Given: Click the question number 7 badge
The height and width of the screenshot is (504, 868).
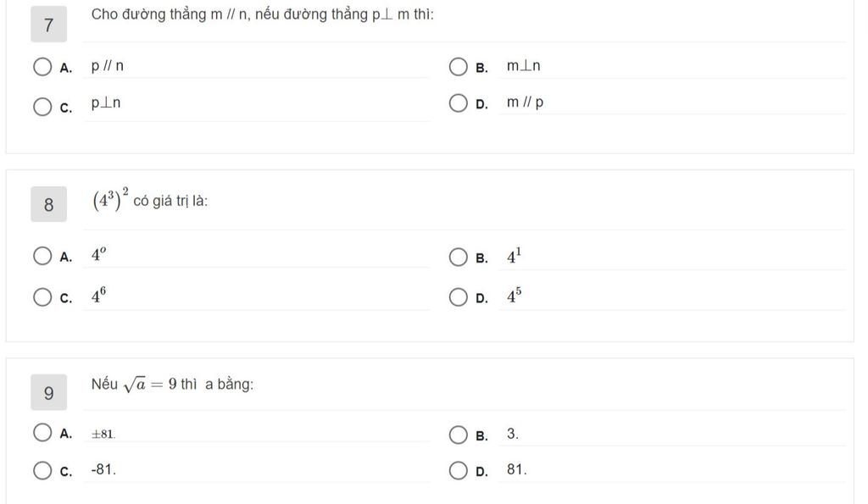Looking at the screenshot, I should point(48,25).
